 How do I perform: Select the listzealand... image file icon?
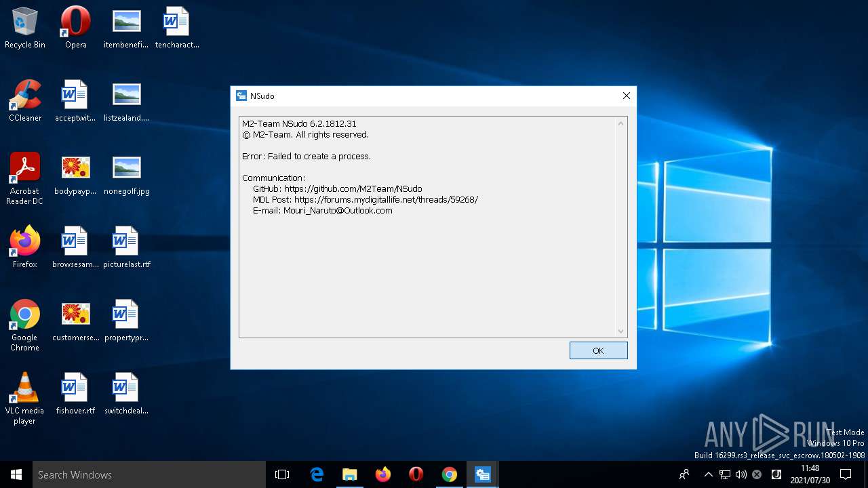[x=126, y=102]
